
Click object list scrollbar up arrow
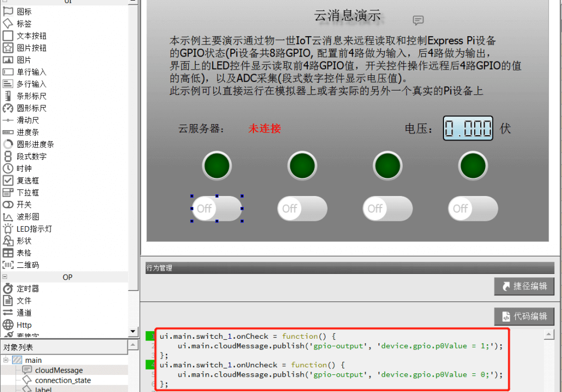coord(133,345)
